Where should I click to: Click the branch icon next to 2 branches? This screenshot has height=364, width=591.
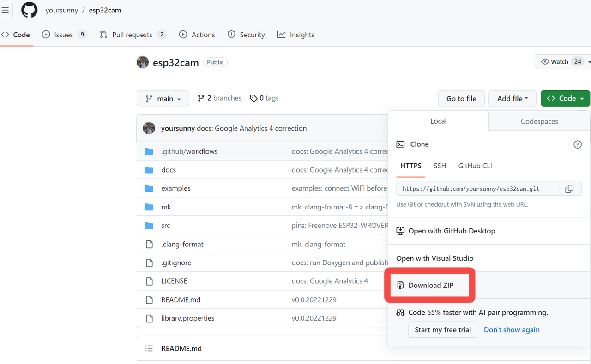[x=201, y=98]
